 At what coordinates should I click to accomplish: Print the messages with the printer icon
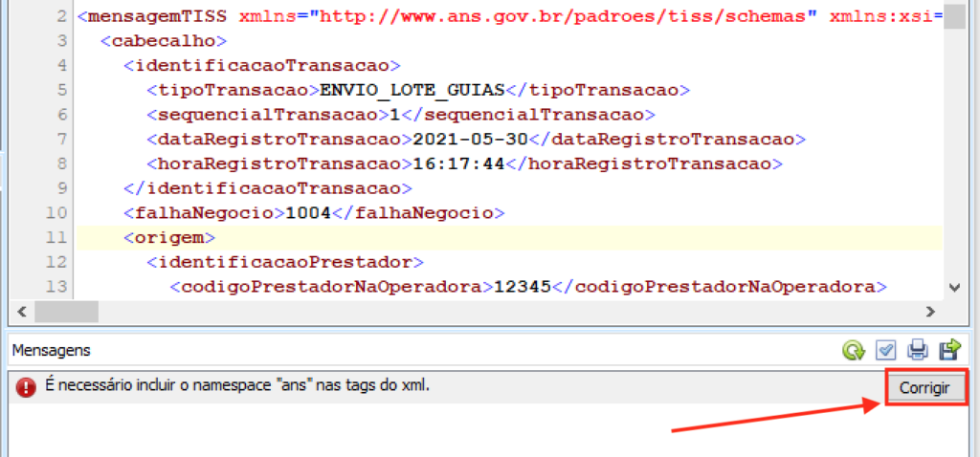[x=918, y=351]
